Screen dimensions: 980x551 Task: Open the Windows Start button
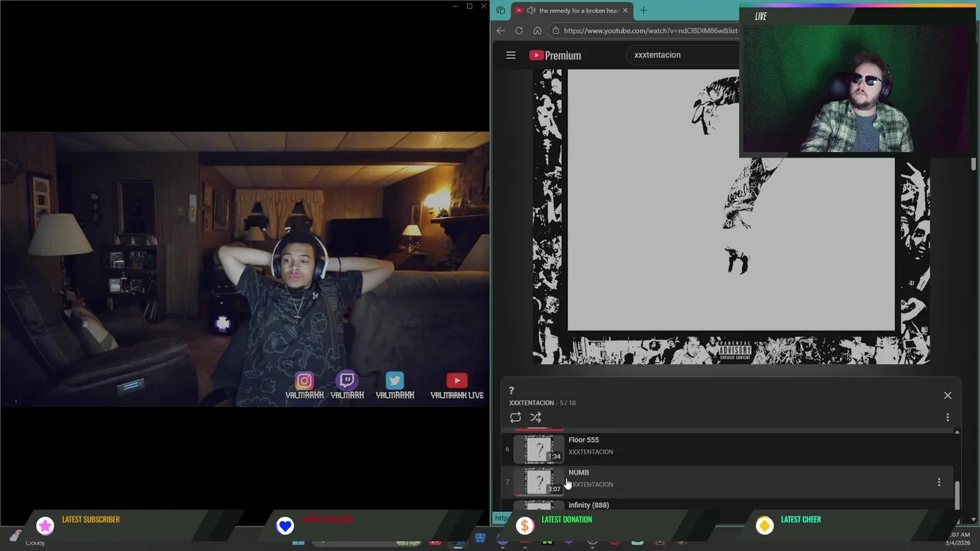click(299, 542)
